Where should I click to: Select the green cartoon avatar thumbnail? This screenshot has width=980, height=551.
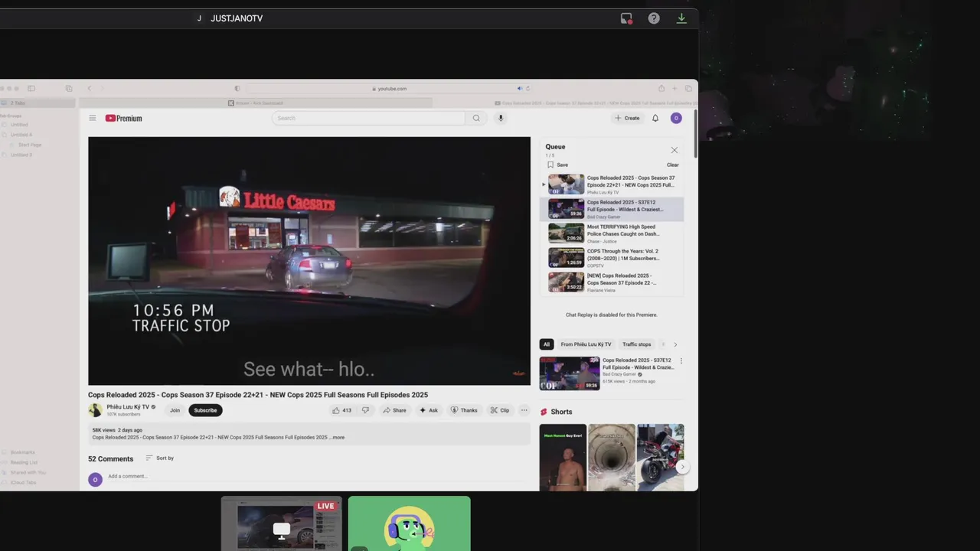[x=410, y=523]
